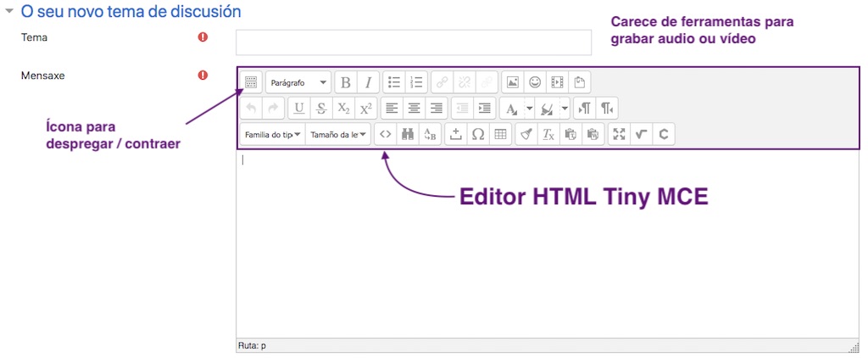Apply text color with A icon
This screenshot has height=358, width=868.
tap(512, 109)
